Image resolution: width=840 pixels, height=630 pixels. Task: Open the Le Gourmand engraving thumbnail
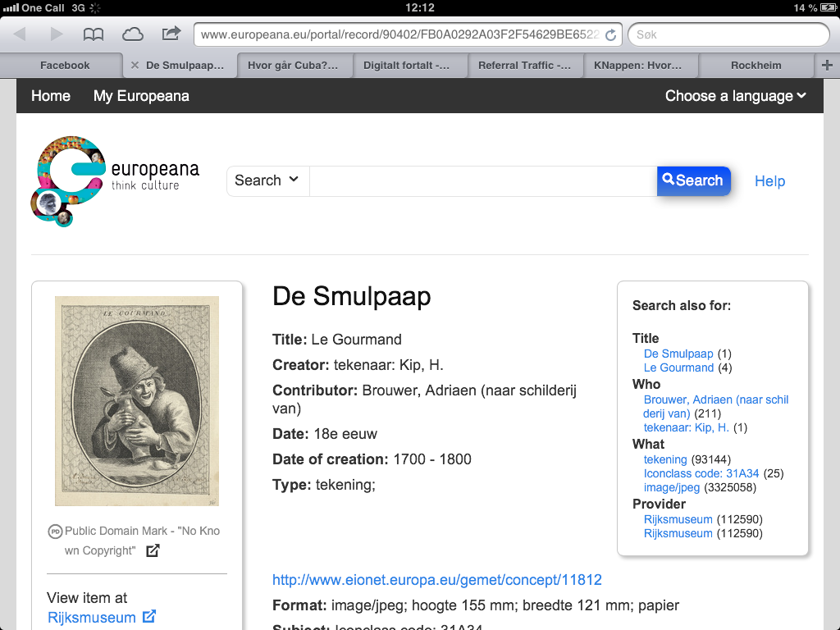(137, 401)
